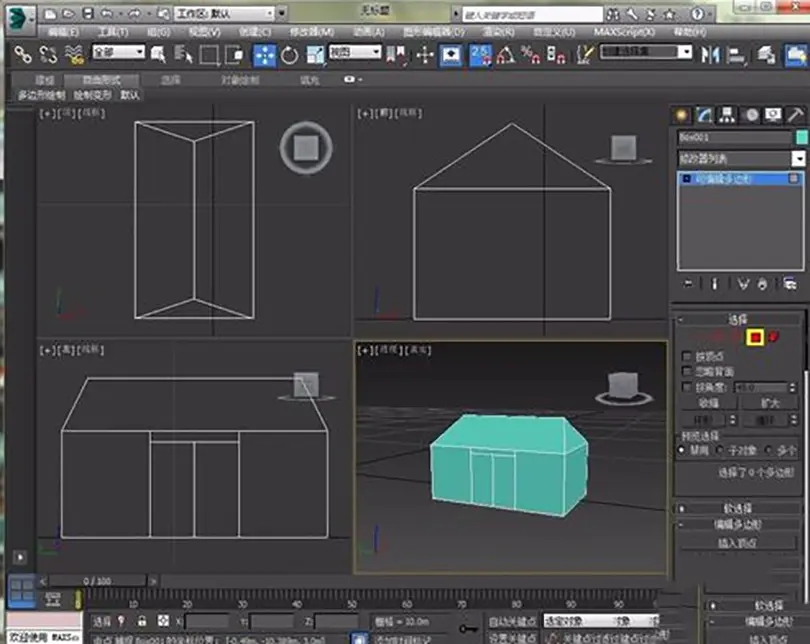Toggle the Window/Crossing selection button
This screenshot has width=810, height=644.
click(x=234, y=55)
